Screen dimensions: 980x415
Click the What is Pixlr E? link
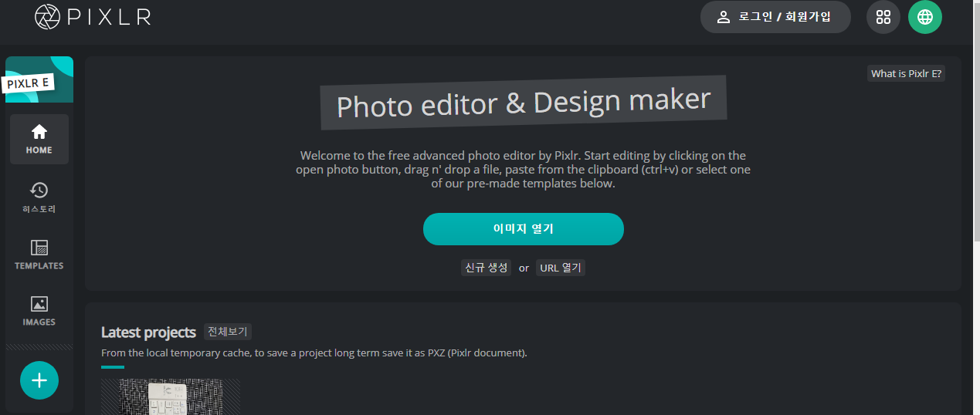pos(907,74)
